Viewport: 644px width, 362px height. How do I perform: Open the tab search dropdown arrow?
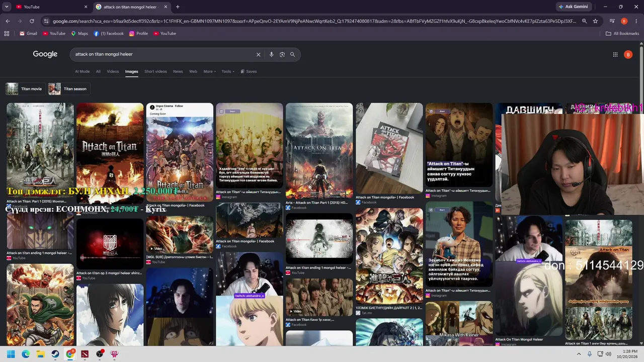(x=7, y=7)
